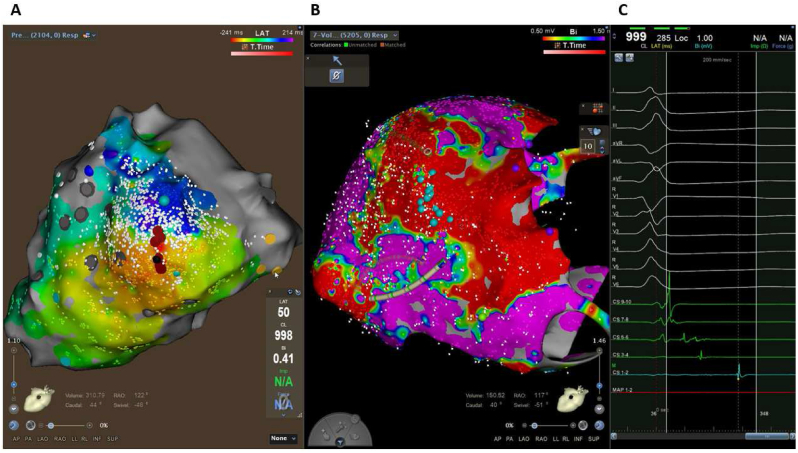This screenshot has width=798, height=453.
Task: Expand the chevron below Force N/A in panel A
Action: click(x=283, y=415)
